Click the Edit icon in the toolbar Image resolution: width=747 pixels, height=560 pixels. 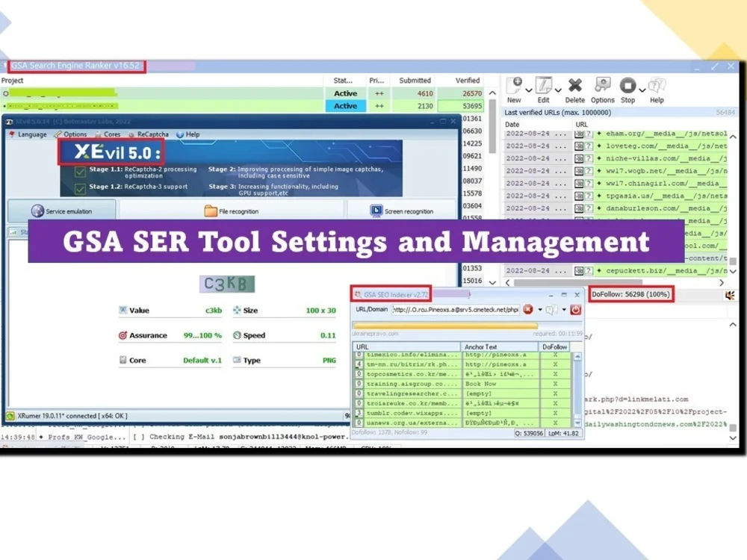click(x=543, y=84)
